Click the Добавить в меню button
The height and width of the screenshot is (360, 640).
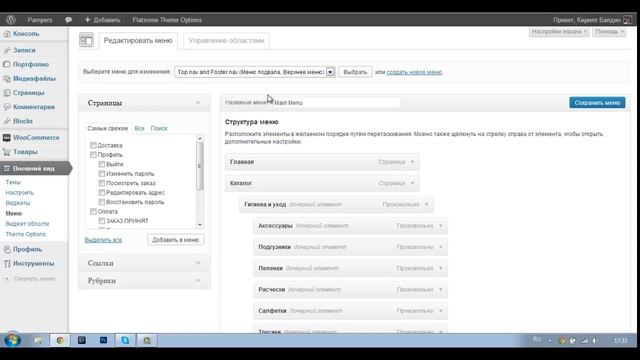[176, 240]
